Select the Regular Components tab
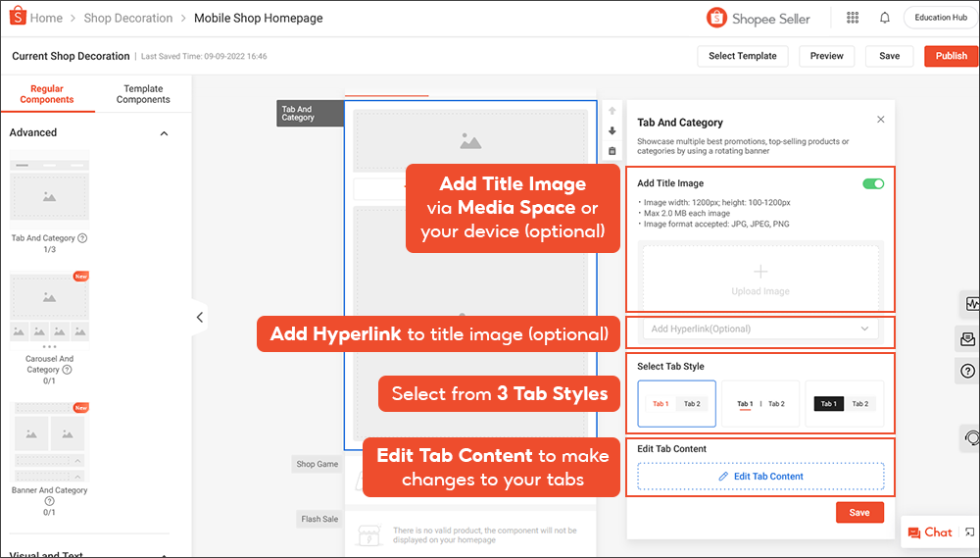 click(x=47, y=94)
